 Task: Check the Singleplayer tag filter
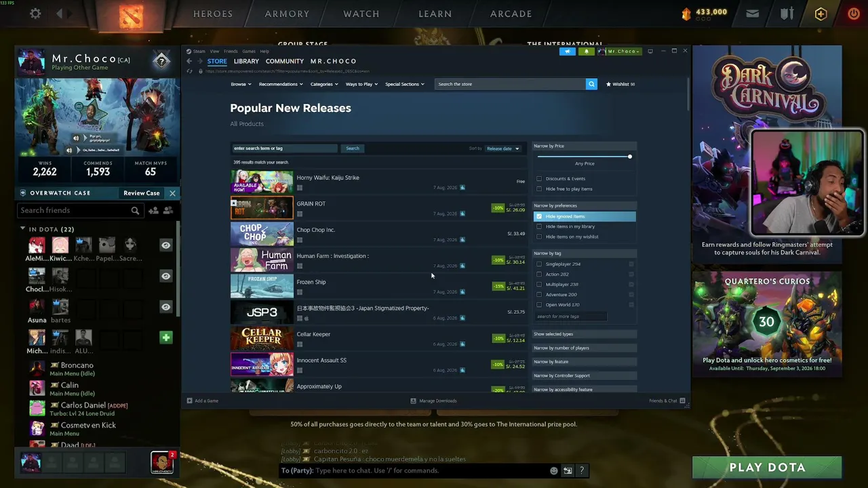tap(539, 264)
